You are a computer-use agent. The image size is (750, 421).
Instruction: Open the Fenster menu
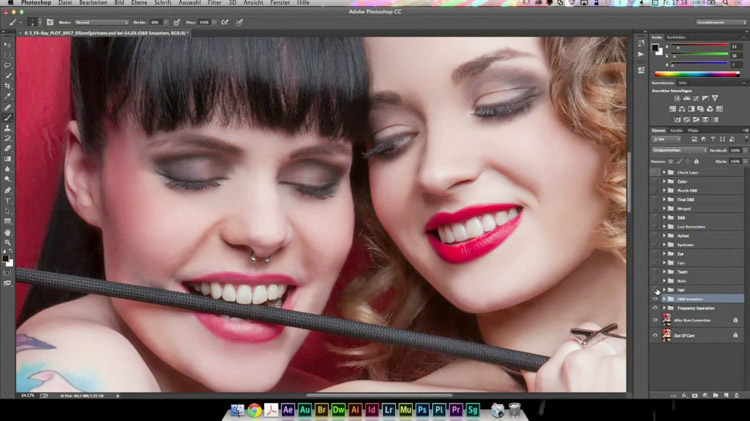tap(280, 3)
